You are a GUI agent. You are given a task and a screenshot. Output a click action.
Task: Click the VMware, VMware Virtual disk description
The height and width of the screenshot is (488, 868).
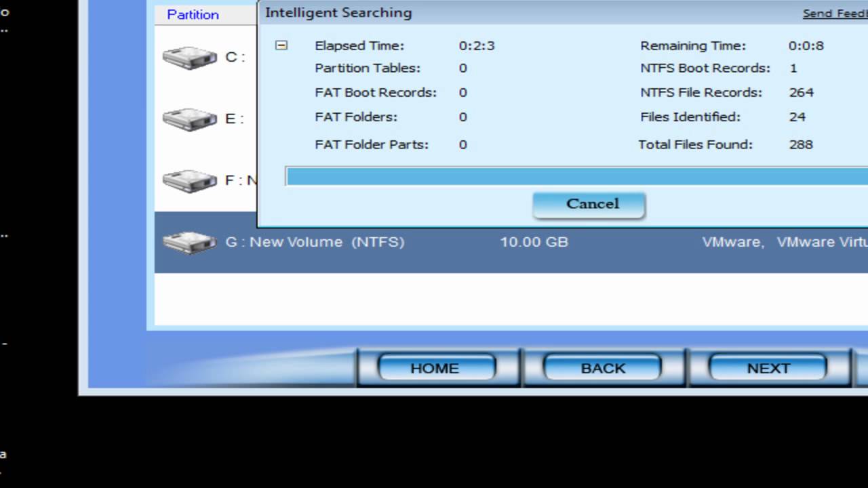tap(785, 242)
